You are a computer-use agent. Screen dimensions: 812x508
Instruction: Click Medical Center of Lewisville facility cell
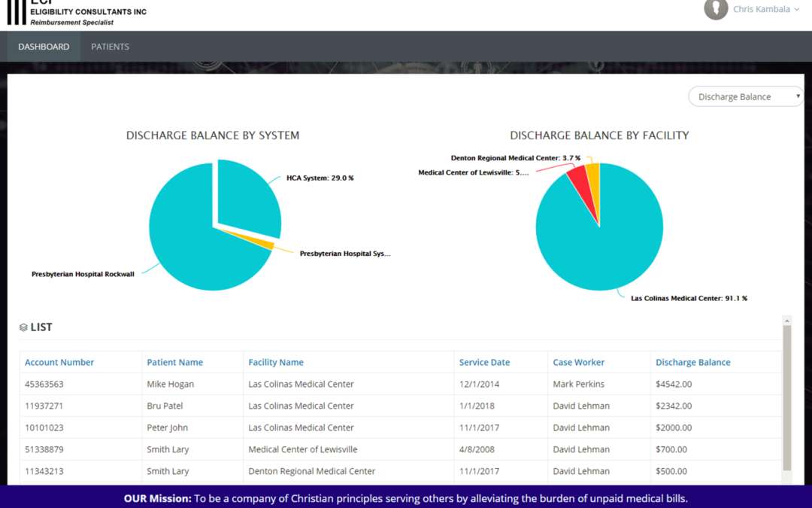click(x=302, y=449)
